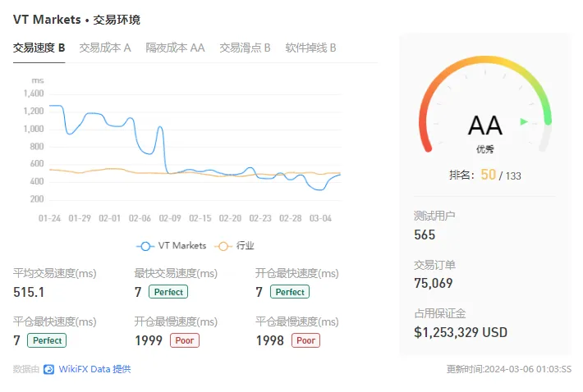Switch to the 软件掉线 B tab
583x392 pixels.
310,48
